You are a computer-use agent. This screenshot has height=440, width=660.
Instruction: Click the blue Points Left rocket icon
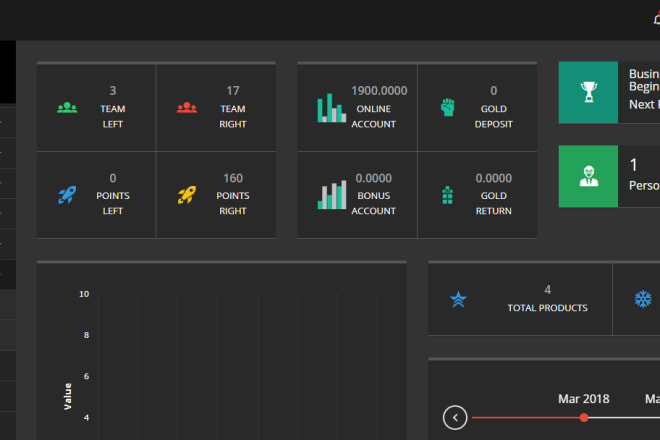click(67, 195)
